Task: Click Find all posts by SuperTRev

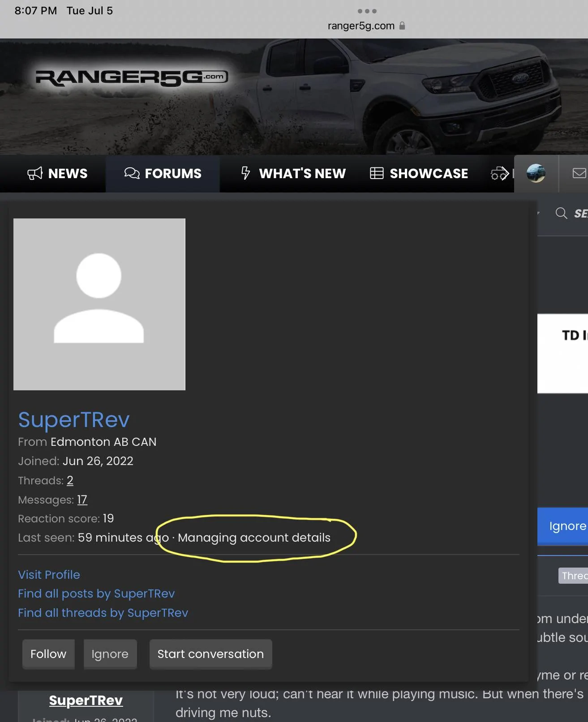Action: tap(96, 594)
